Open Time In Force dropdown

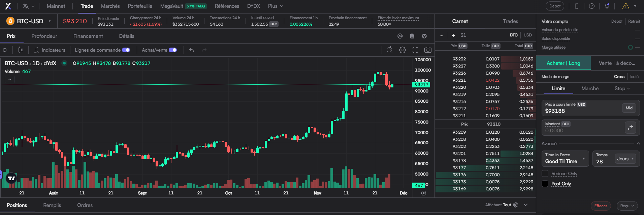tap(565, 158)
